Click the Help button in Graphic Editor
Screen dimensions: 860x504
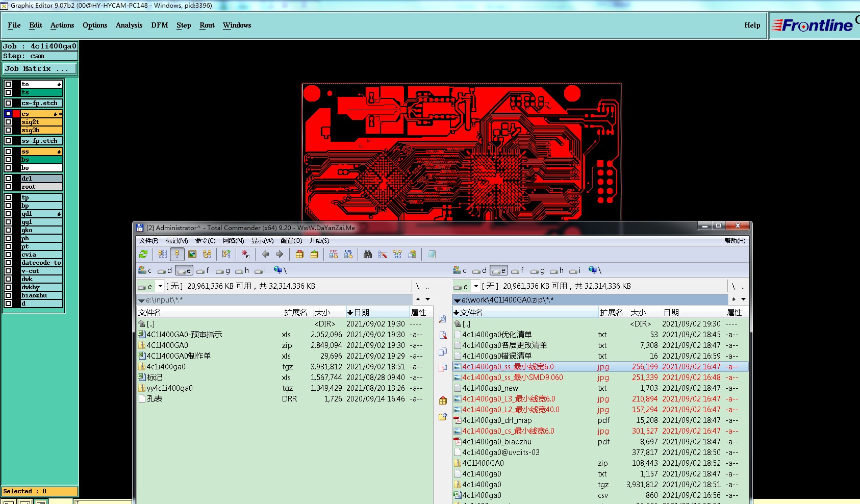click(752, 25)
